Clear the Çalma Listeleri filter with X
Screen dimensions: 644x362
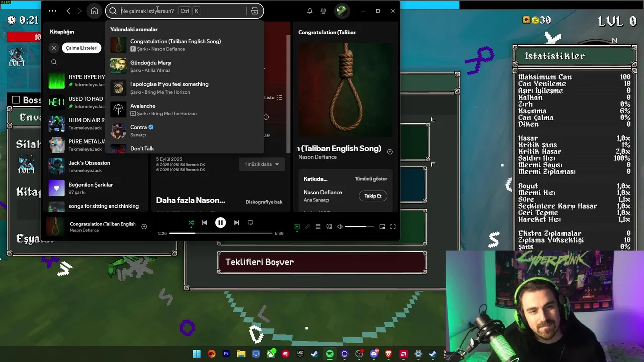[54, 48]
